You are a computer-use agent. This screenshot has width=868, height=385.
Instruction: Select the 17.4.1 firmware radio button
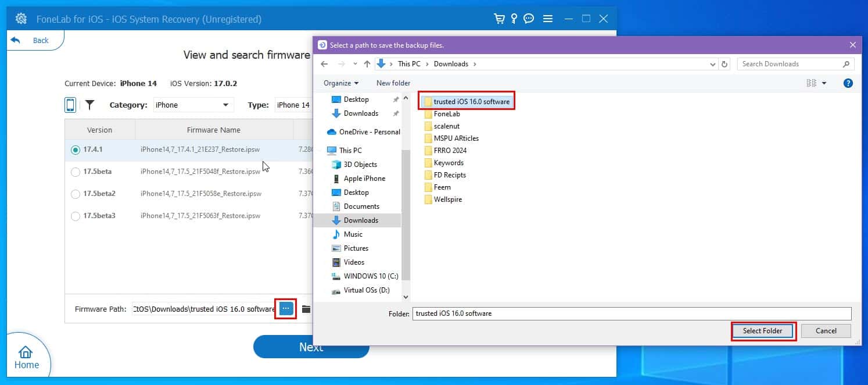coord(76,150)
